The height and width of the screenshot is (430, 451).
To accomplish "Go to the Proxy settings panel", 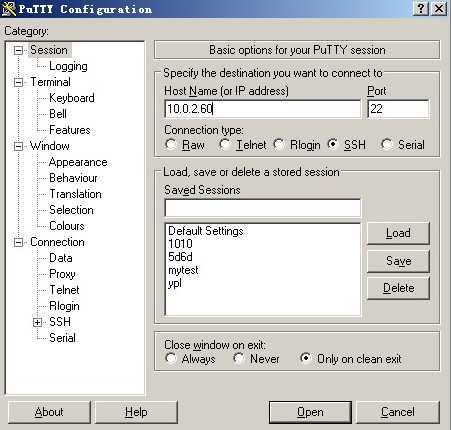I will [x=62, y=274].
